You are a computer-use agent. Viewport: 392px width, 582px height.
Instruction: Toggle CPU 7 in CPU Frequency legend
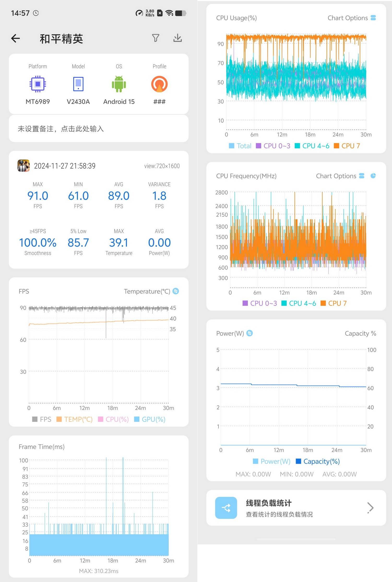pyautogui.click(x=334, y=303)
